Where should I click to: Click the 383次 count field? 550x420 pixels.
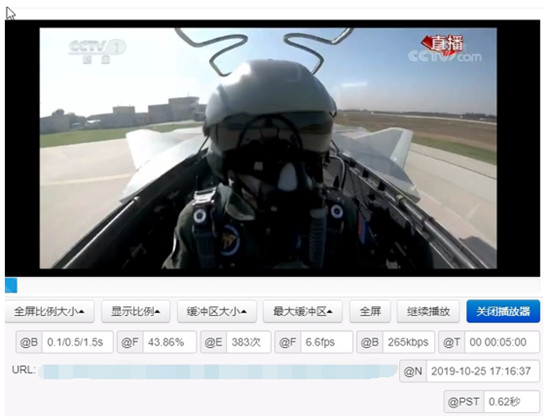[249, 342]
